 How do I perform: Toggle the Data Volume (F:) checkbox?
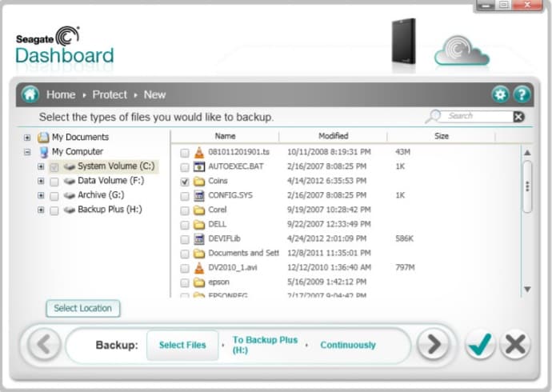(x=54, y=182)
